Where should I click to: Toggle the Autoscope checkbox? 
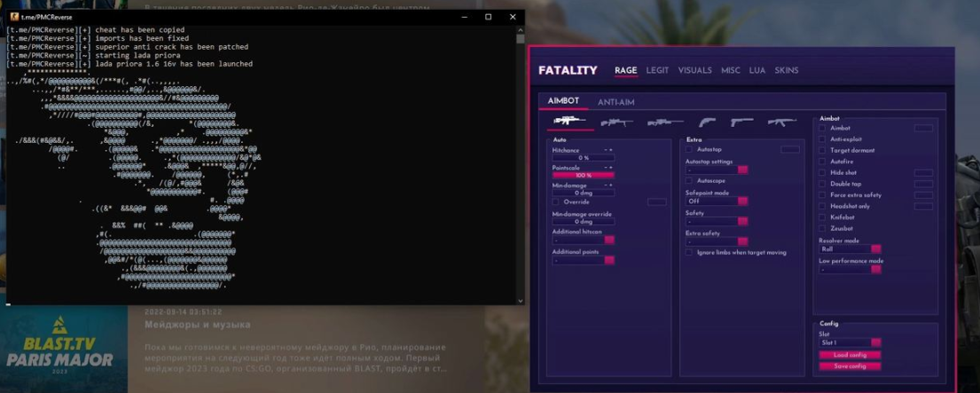coord(689,181)
